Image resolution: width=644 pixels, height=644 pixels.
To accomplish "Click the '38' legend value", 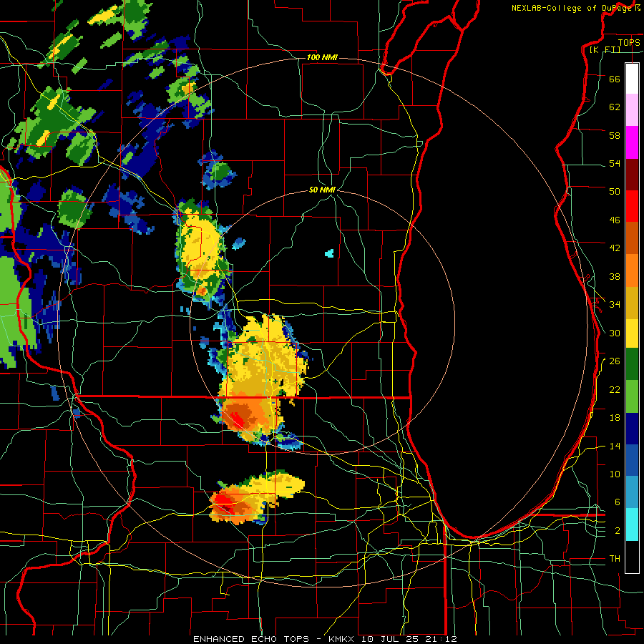I will [615, 276].
